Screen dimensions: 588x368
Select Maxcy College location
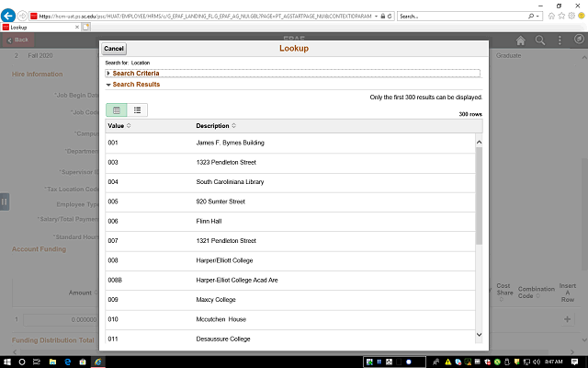click(x=290, y=300)
